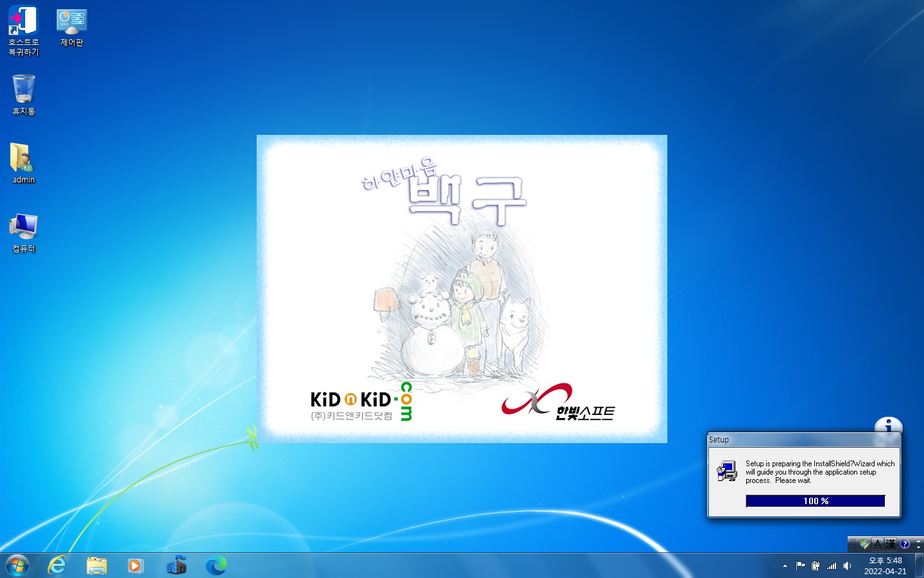Open the network signal tray icon

[x=832, y=566]
